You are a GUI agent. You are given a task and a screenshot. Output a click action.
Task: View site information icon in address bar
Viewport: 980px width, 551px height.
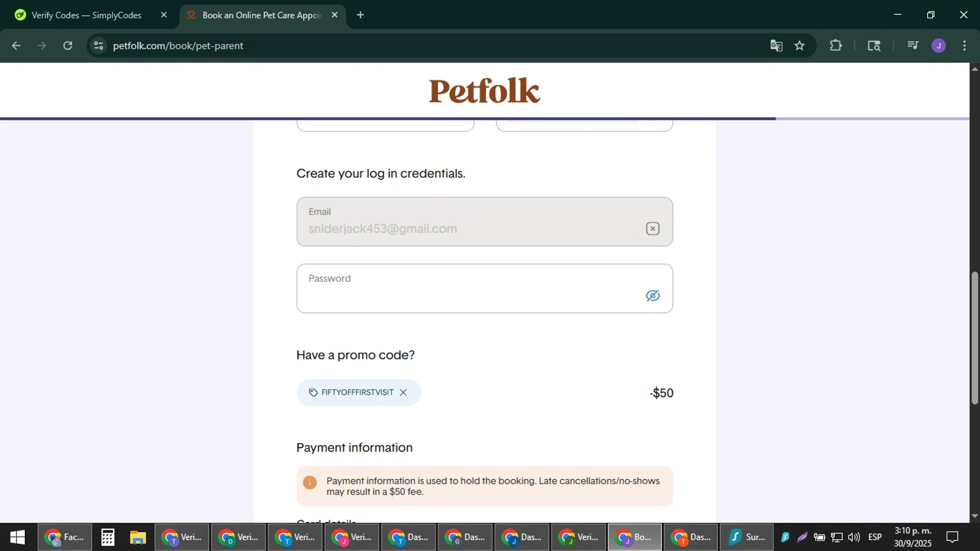(99, 46)
